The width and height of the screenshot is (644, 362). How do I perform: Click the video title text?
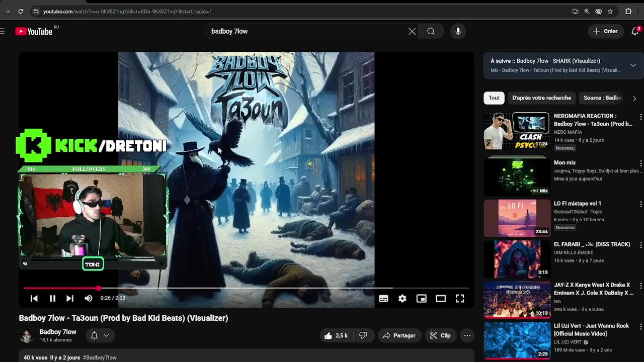(x=123, y=318)
